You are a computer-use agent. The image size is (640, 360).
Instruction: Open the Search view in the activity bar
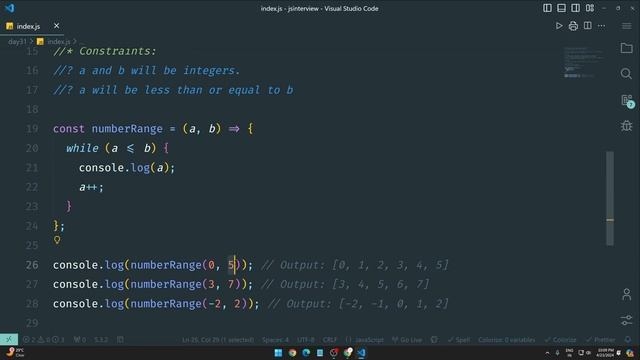[627, 73]
